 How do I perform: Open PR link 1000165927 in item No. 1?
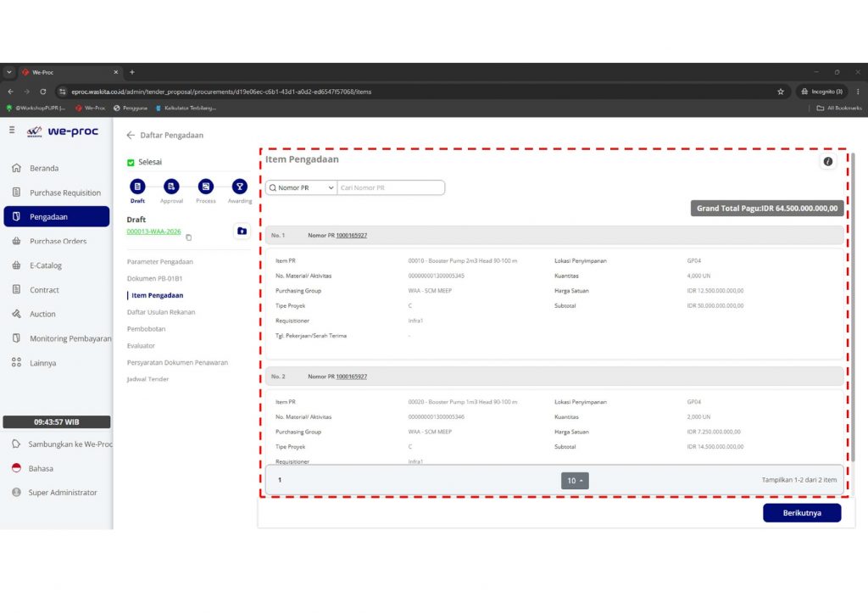pyautogui.click(x=352, y=235)
